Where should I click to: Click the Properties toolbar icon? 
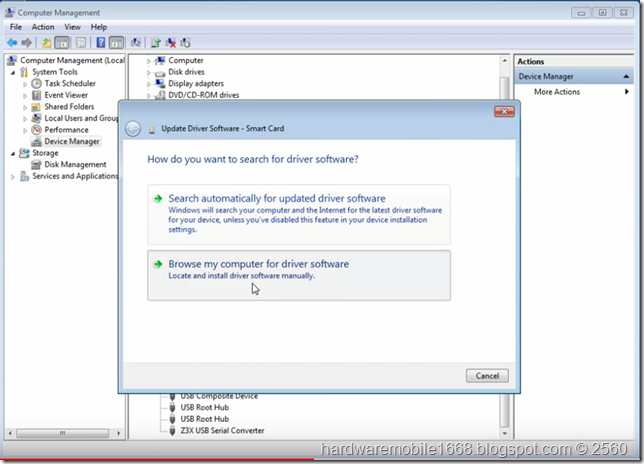[81, 42]
